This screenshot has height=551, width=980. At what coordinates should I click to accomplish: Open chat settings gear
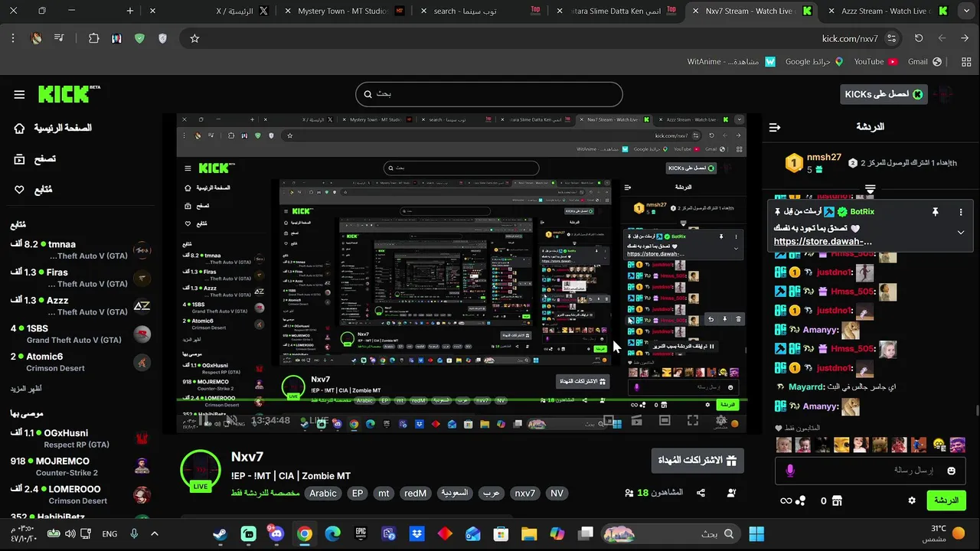pyautogui.click(x=912, y=500)
